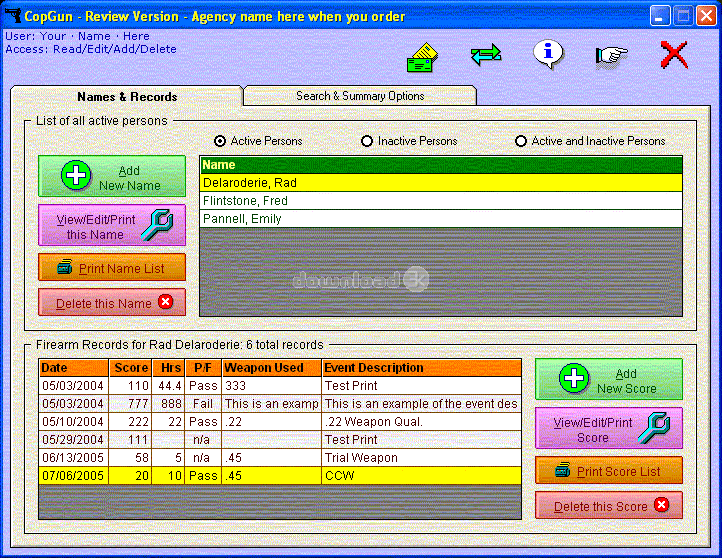
Task: Select the 06/13/2005 record date cell
Action: click(x=74, y=458)
